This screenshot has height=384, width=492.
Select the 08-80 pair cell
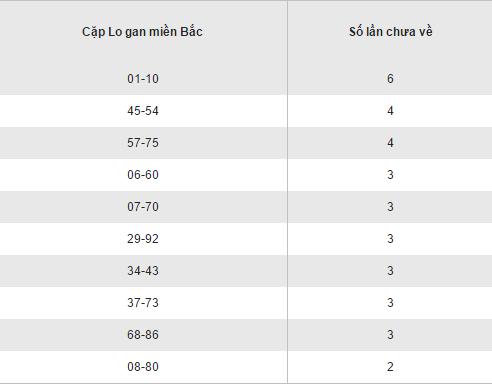tap(143, 367)
